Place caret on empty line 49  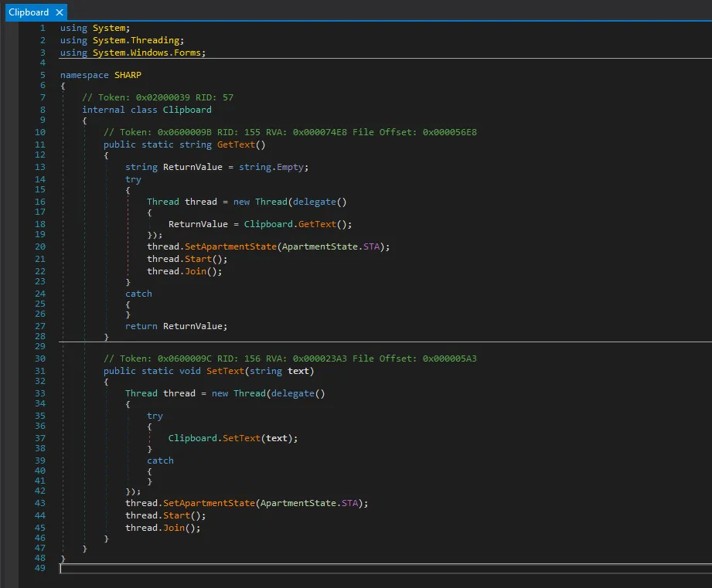point(155,568)
